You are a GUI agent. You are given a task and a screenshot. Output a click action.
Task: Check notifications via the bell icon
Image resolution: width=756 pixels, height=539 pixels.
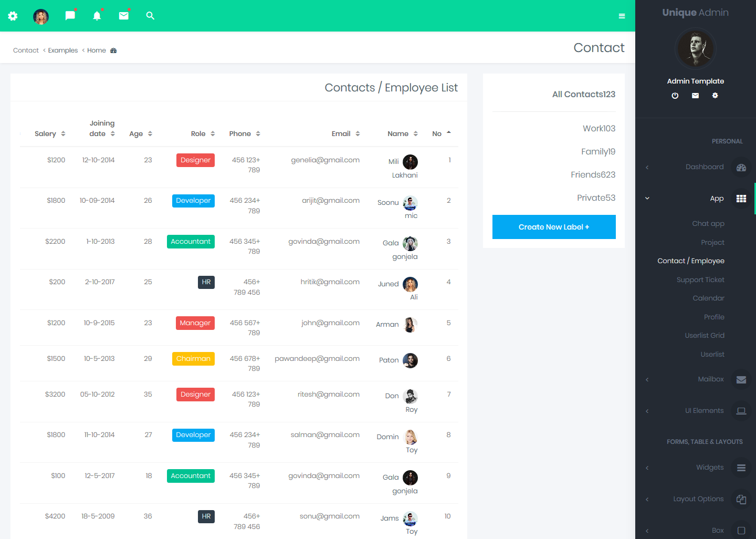(x=97, y=16)
